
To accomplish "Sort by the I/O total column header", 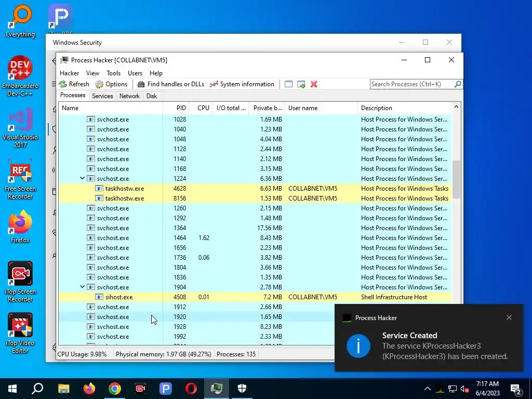I will 231,108.
